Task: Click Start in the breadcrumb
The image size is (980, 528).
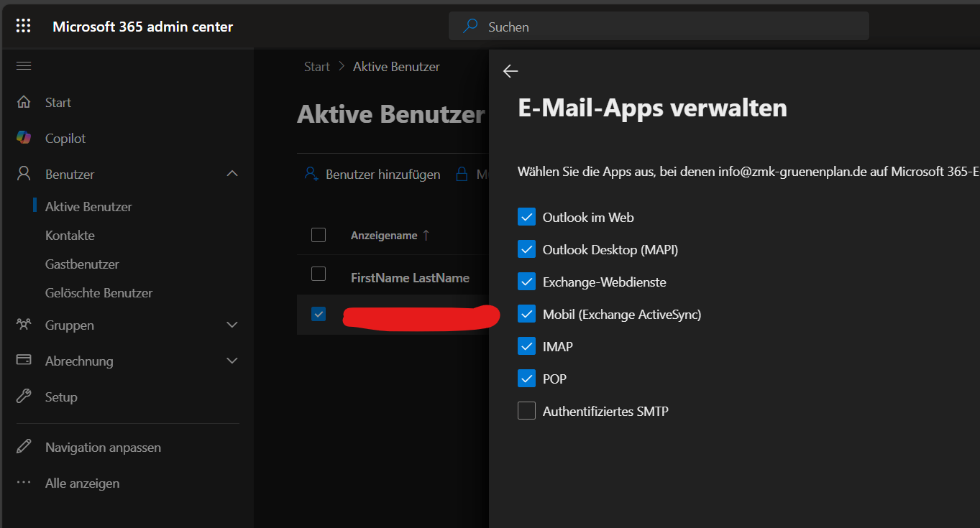Action: 317,67
